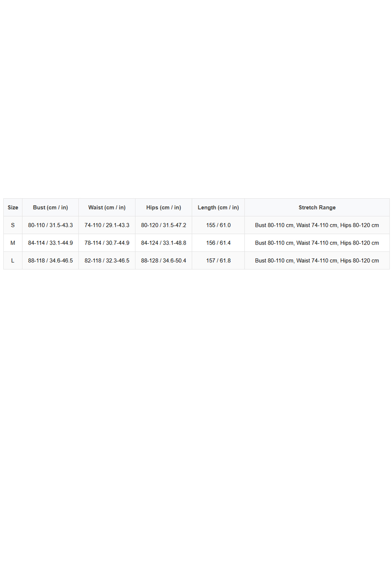Image resolution: width=392 pixels, height=588 pixels.
Task: Click length value 157 / 61.8
Action: (x=218, y=260)
